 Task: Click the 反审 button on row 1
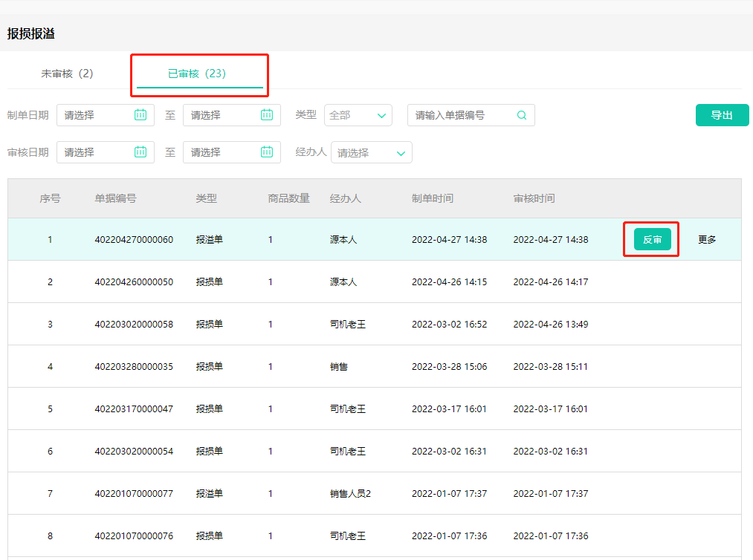point(650,239)
